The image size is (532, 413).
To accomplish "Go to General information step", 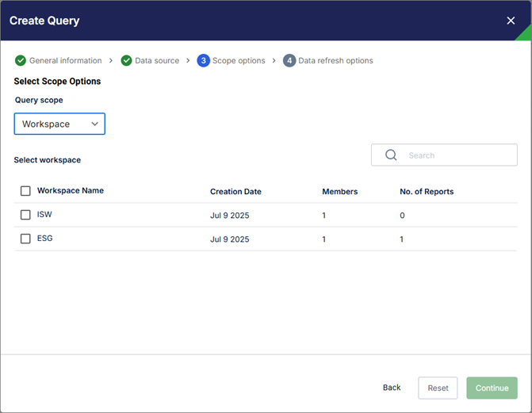I will tap(66, 60).
